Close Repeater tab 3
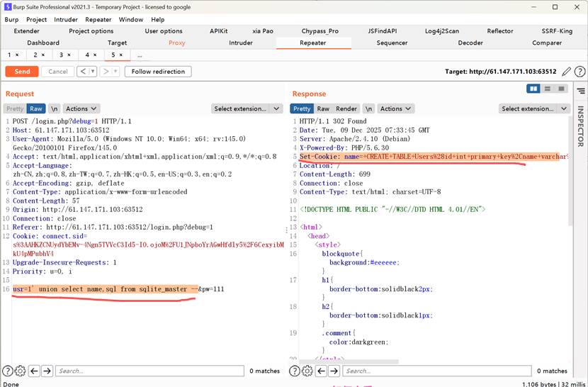 point(69,55)
